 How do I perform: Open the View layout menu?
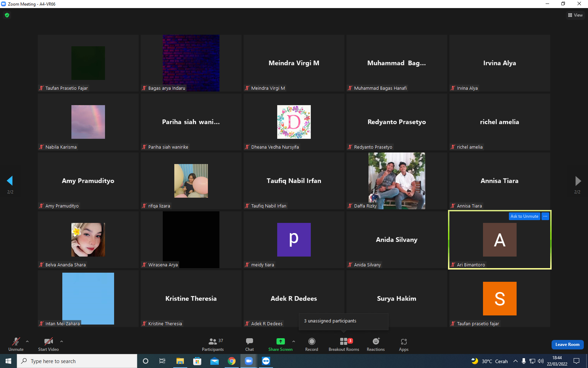point(575,15)
